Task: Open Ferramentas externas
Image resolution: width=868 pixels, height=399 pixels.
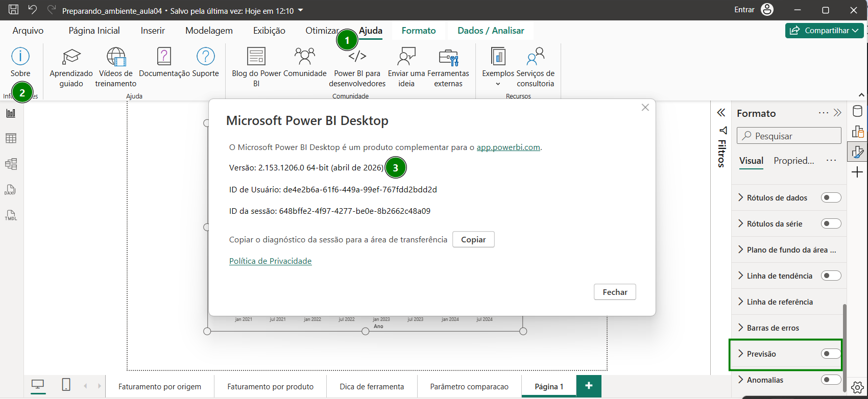Action: coord(448,67)
